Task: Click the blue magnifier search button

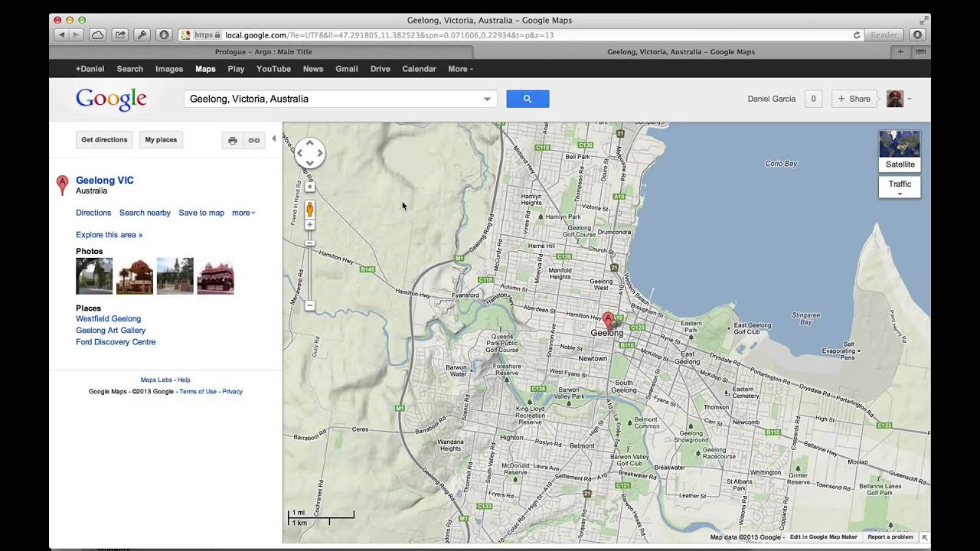Action: (x=528, y=99)
